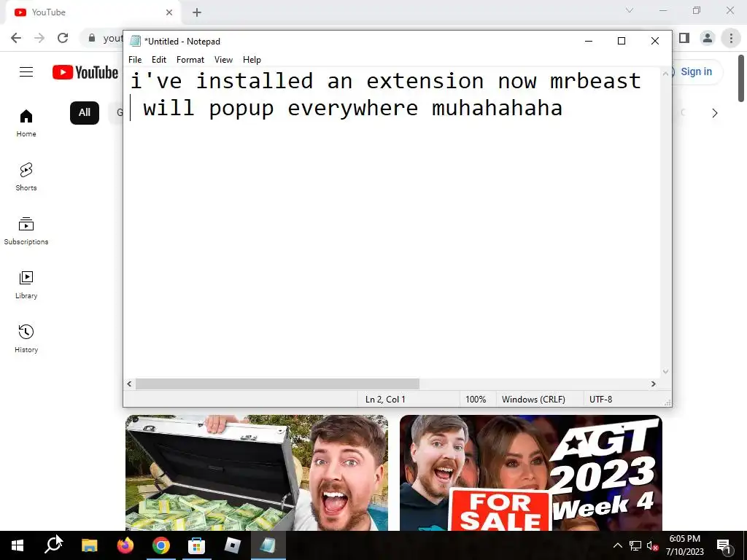Open Library in YouTube sidebar
The width and height of the screenshot is (747, 560).
pos(26,285)
